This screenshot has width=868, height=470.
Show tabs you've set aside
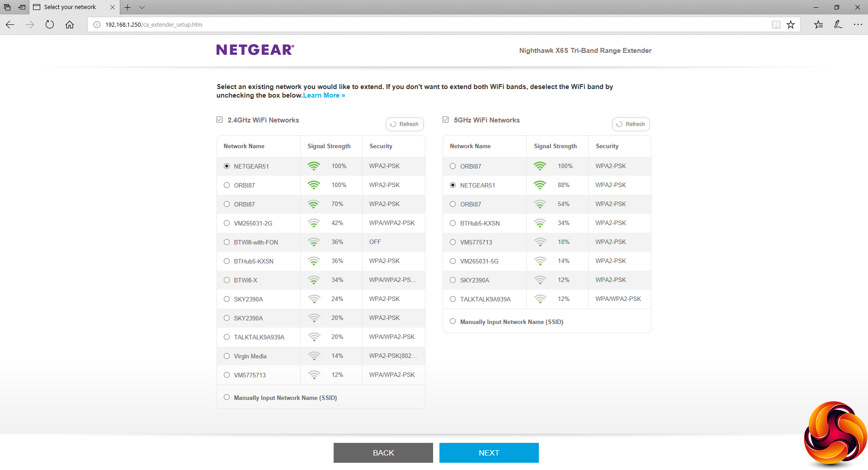click(7, 7)
